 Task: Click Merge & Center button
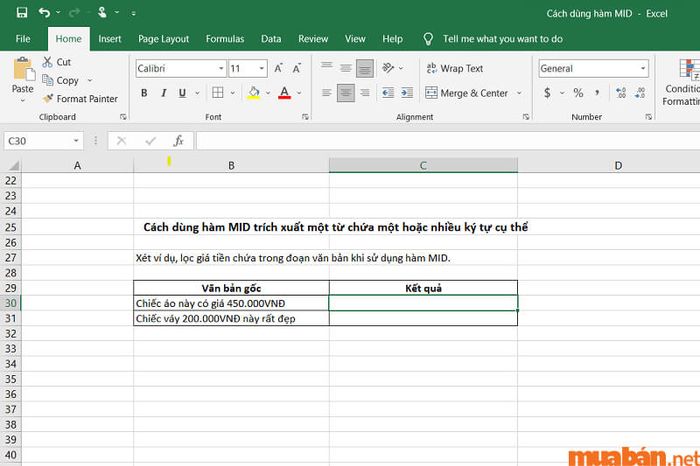467,93
